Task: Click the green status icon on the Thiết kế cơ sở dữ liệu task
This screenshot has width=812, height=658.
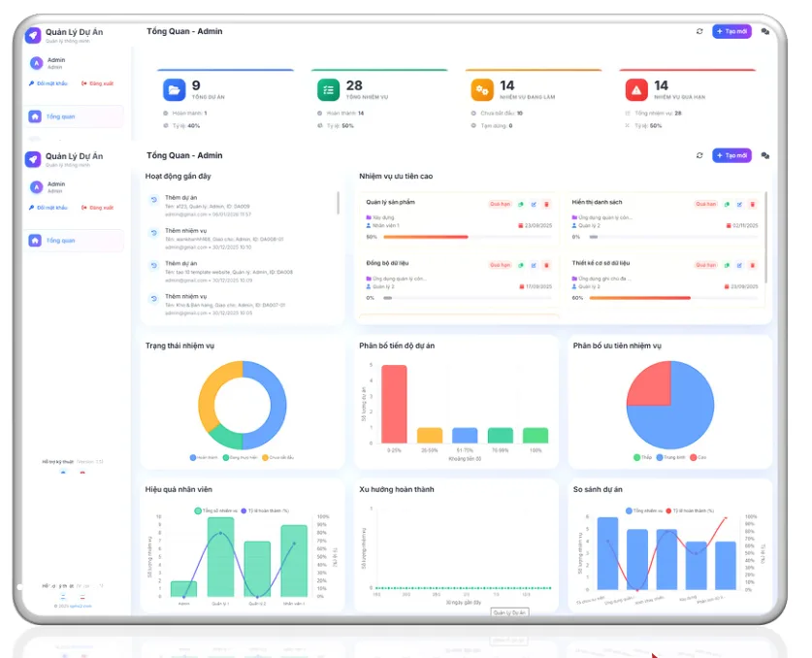Action: [727, 265]
